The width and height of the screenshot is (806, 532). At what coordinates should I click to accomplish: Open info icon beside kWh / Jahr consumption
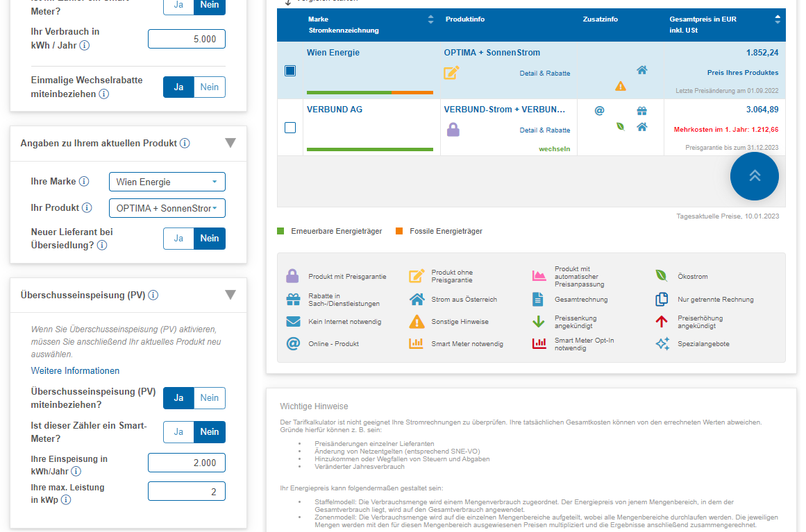point(84,46)
